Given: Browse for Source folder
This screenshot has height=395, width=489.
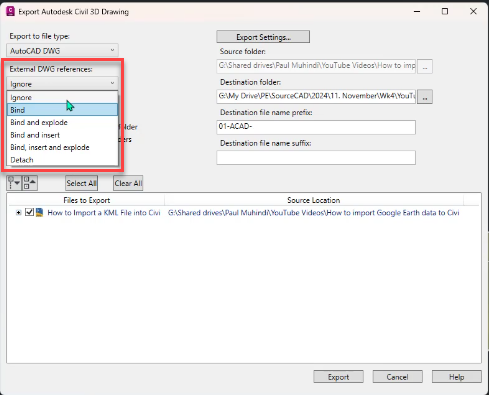Looking at the screenshot, I should tap(425, 66).
